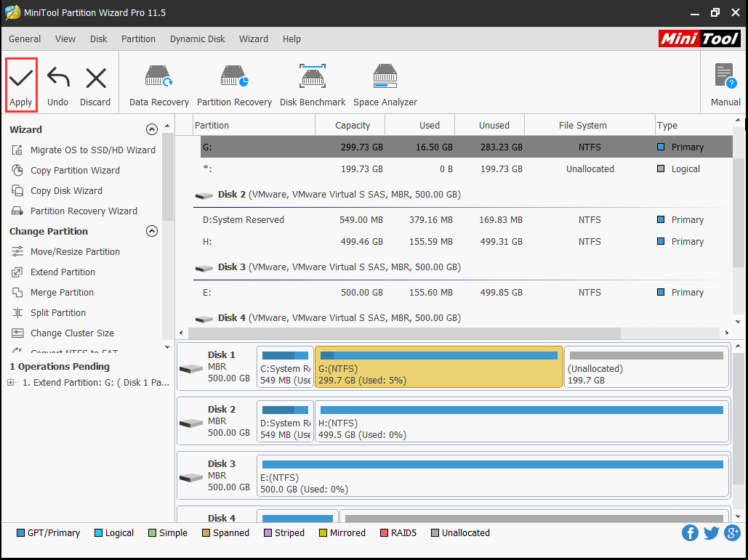This screenshot has height=560, width=748.
Task: Select Unallocated 199.7 GB block on Disk 1
Action: tap(646, 367)
